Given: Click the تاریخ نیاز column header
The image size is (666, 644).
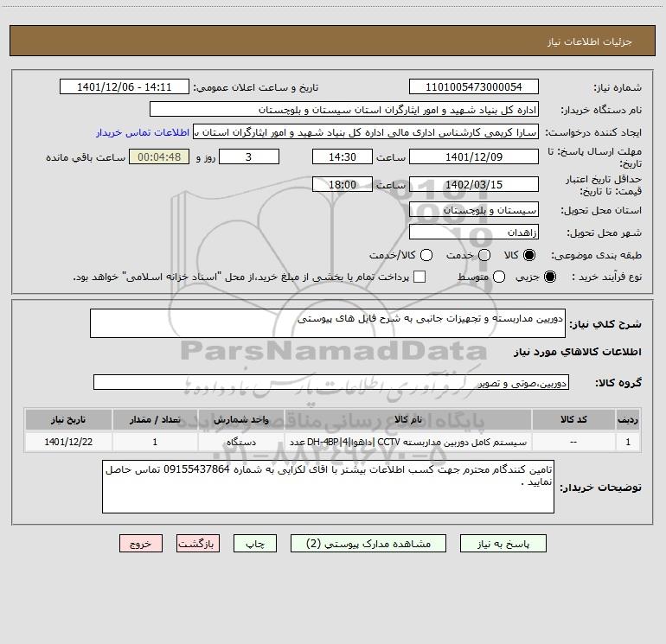Looking at the screenshot, I should 68,419.
